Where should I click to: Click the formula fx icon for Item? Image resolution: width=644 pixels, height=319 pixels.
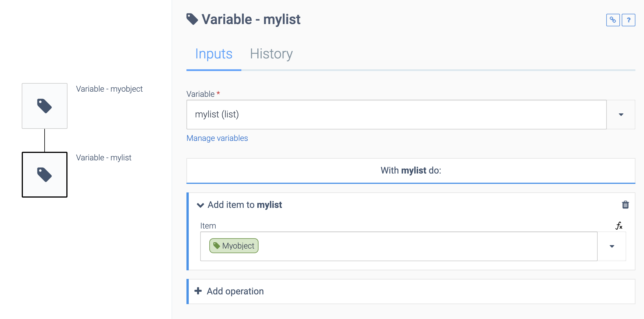[620, 226]
